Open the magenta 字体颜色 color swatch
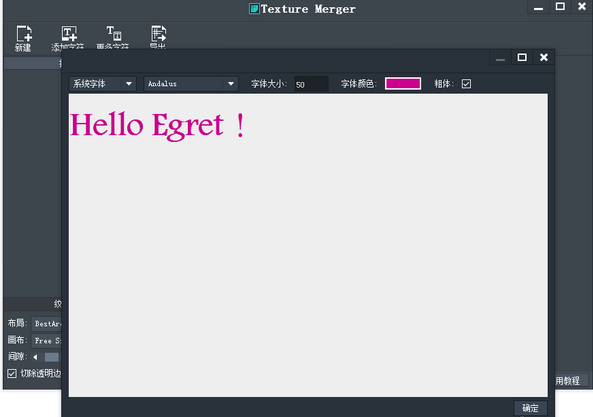The height and width of the screenshot is (417, 593). [403, 84]
